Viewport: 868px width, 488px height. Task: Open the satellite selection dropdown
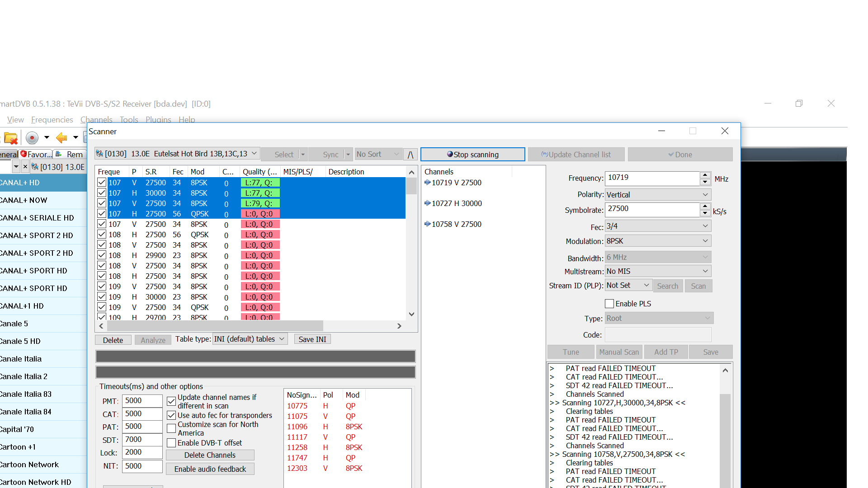254,154
